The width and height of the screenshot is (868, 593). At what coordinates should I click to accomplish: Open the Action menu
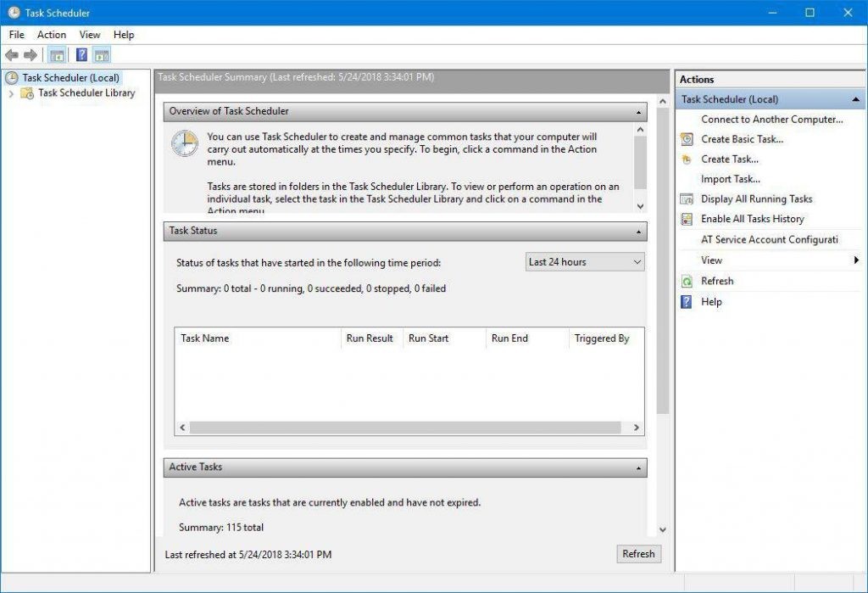point(51,35)
